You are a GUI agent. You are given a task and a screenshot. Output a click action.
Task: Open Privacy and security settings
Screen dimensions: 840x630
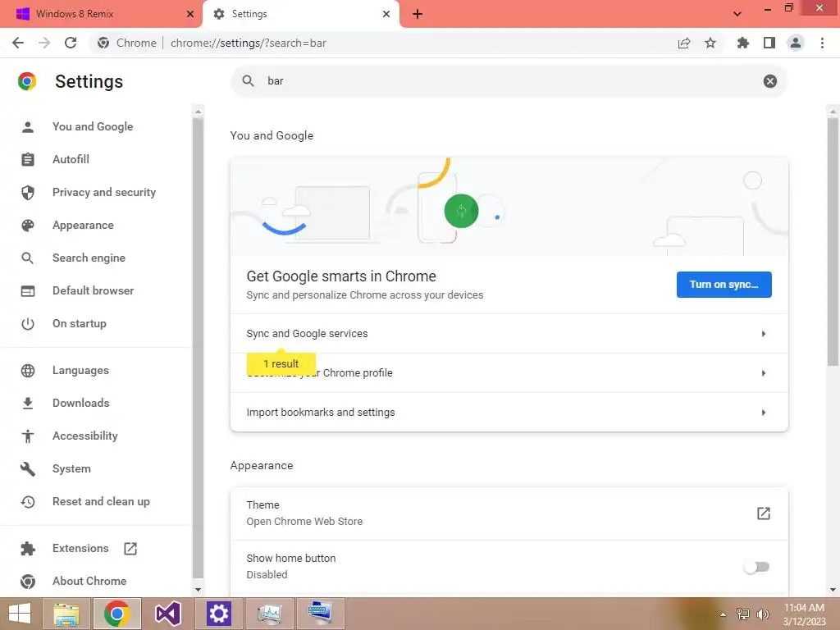coord(104,192)
